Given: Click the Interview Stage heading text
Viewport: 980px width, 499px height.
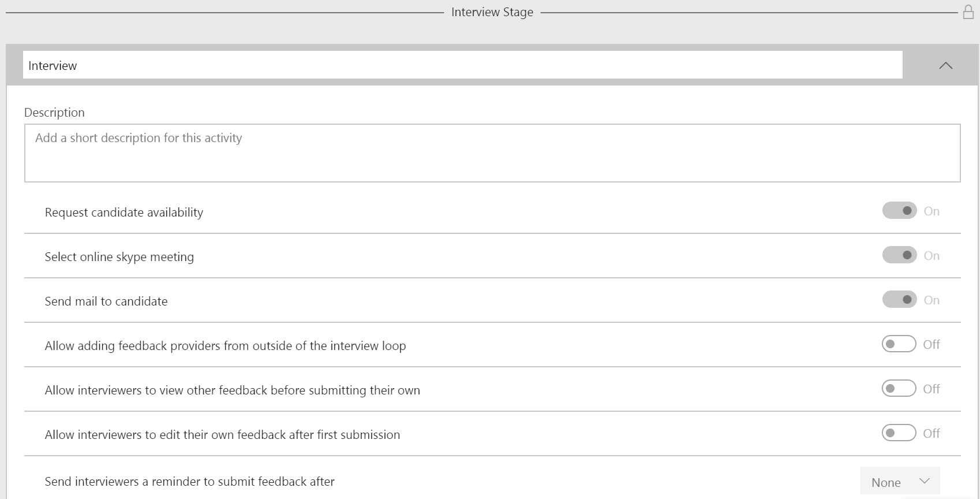Looking at the screenshot, I should pos(492,12).
